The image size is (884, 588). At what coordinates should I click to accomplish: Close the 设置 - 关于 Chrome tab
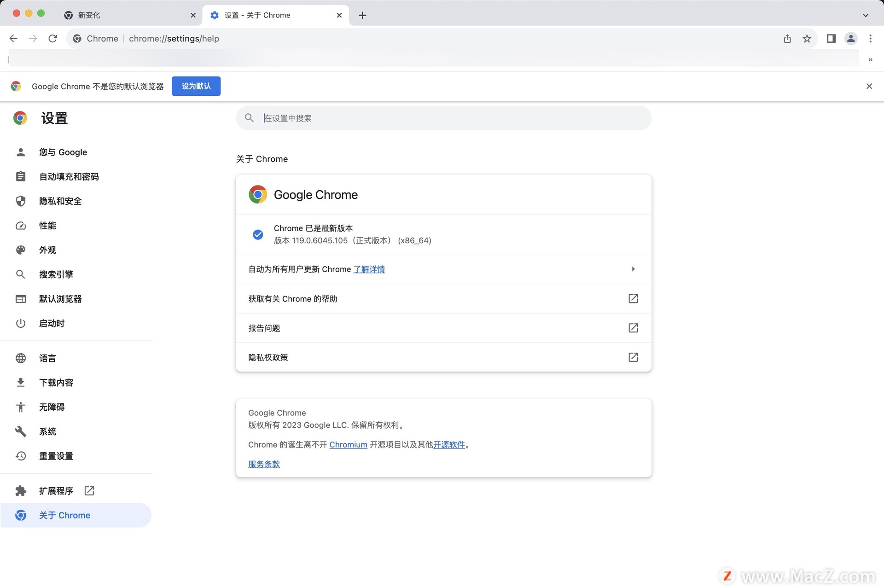pyautogui.click(x=339, y=15)
